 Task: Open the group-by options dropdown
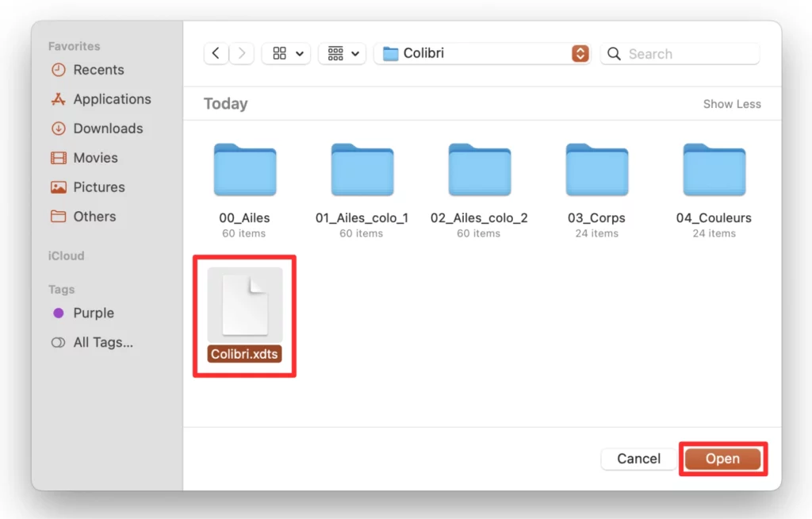click(x=343, y=53)
